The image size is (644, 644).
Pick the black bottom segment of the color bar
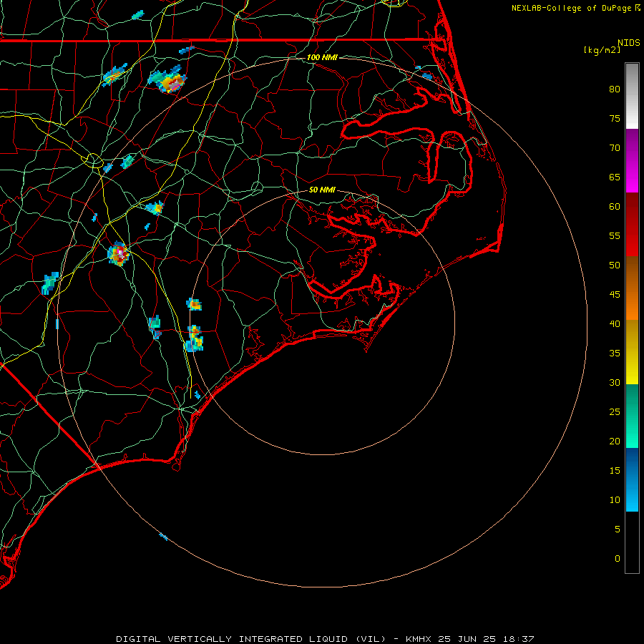click(x=632, y=542)
